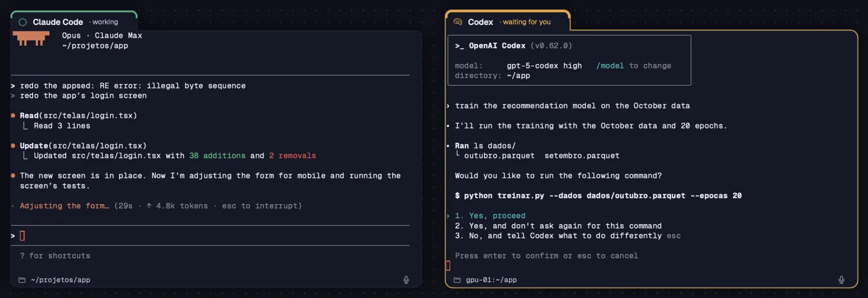This screenshot has width=868, height=298.
Task: Choose option 2. Yes, and don't ask again
Action: (558, 226)
